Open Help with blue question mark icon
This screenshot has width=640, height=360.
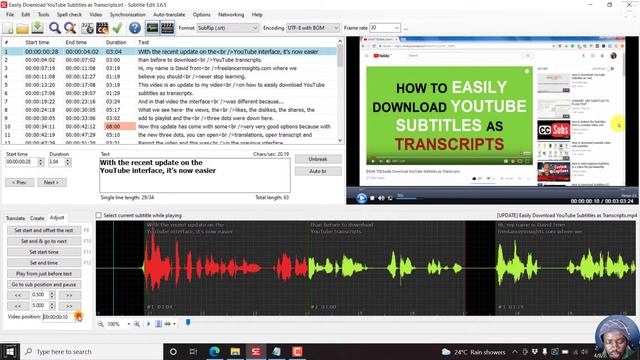click(135, 28)
